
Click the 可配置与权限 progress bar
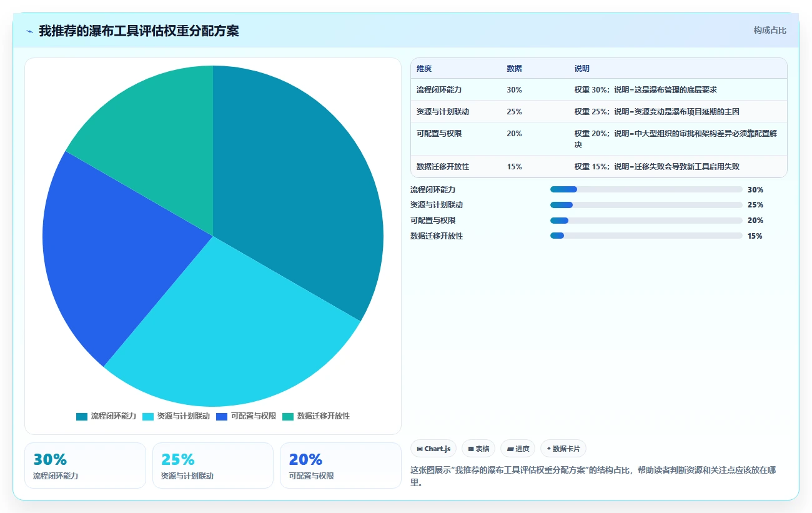(646, 221)
